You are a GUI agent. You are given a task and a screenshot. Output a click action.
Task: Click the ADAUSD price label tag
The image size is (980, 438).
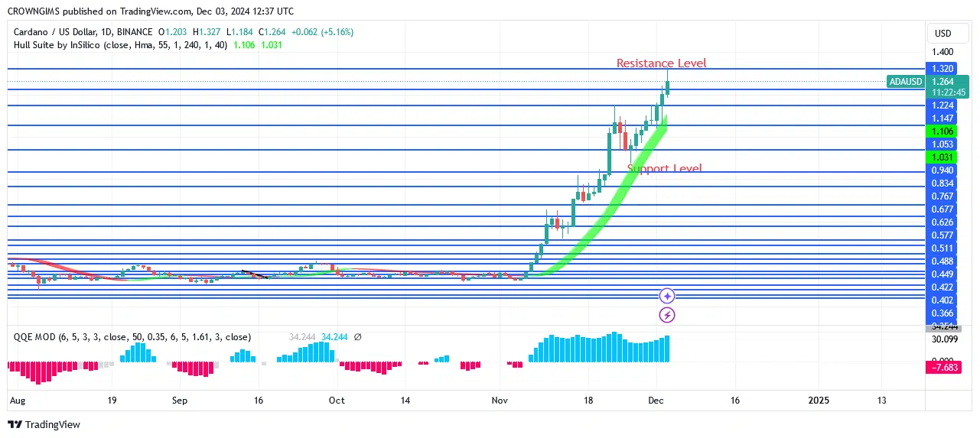click(x=906, y=81)
